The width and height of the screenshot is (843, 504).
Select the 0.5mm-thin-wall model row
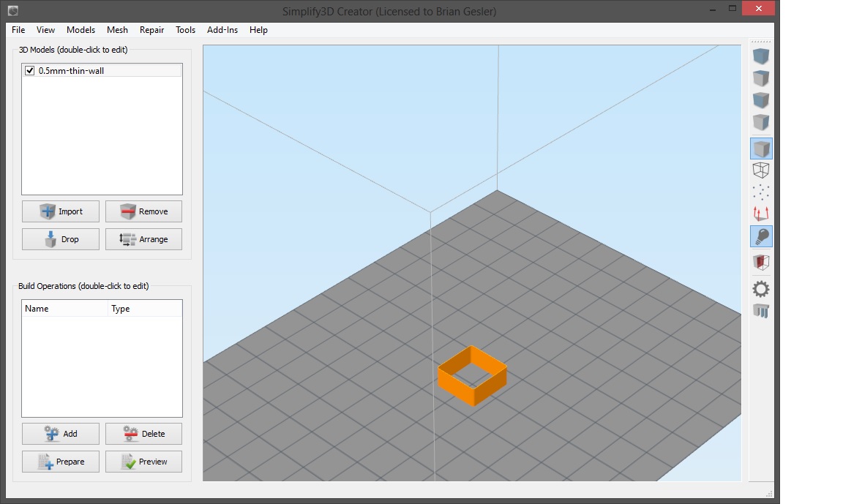[102, 70]
